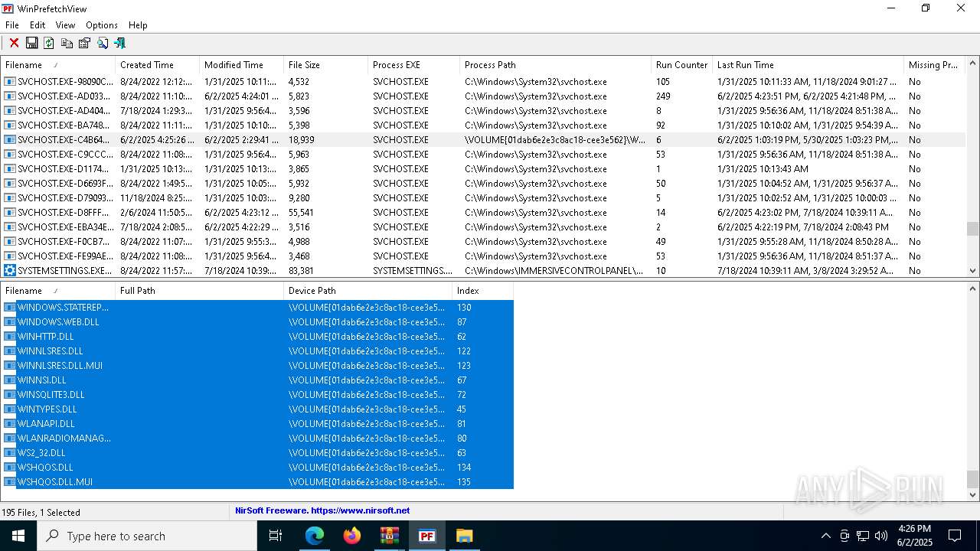Show hidden system tray icons

[825, 536]
